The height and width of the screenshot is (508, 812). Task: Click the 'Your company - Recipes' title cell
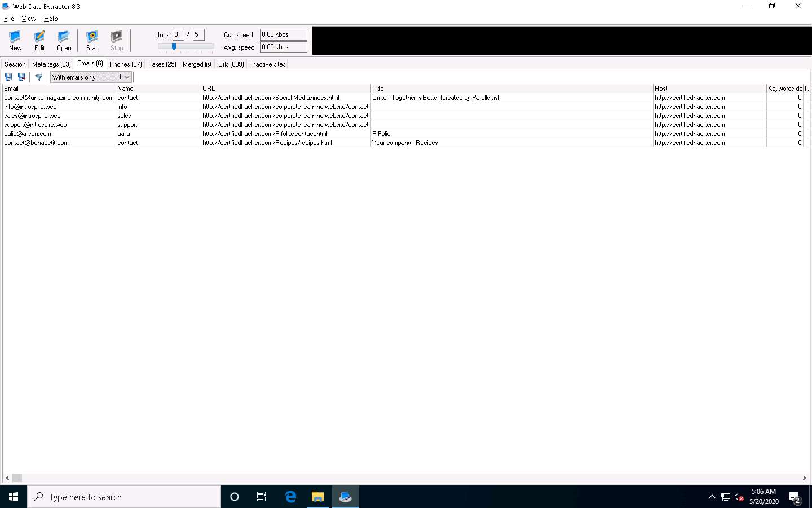point(512,143)
